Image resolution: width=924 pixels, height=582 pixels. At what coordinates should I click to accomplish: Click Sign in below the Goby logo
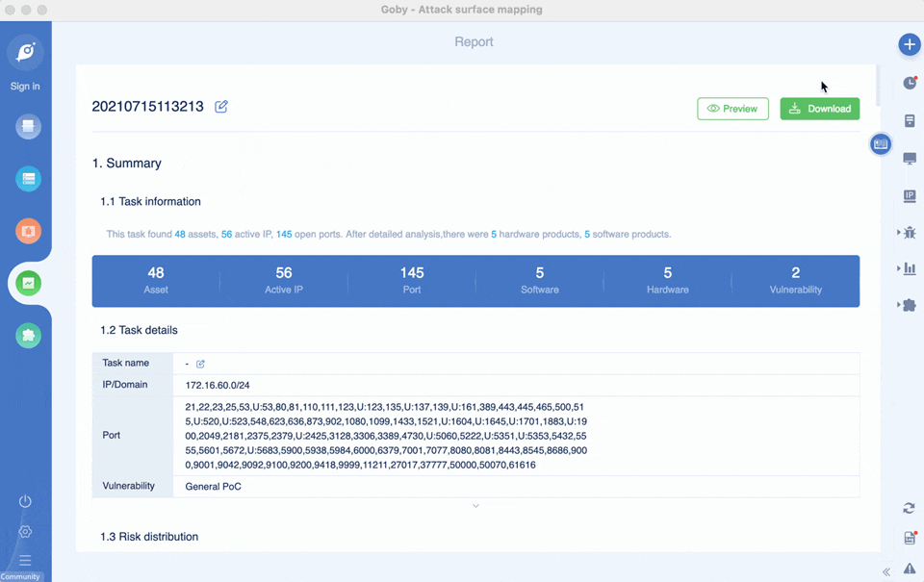pos(25,87)
